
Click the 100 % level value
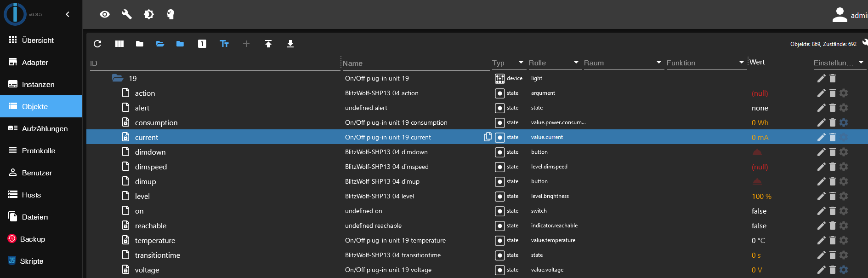(761, 196)
